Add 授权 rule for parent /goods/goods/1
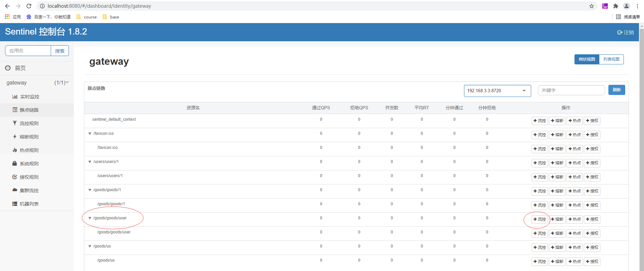The height and width of the screenshot is (271, 644). click(592, 191)
